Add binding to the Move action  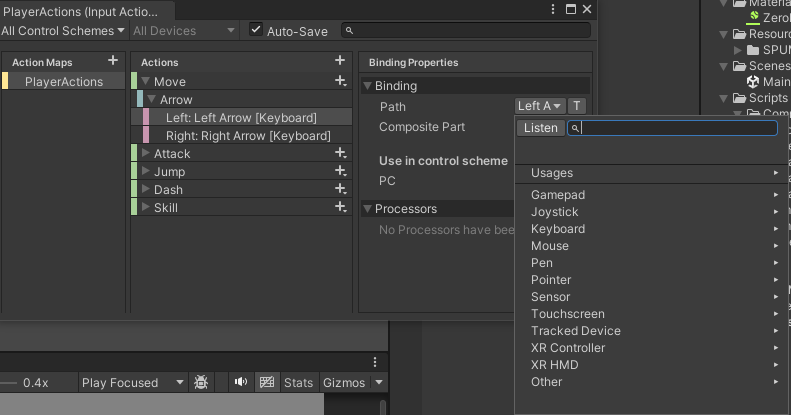341,81
